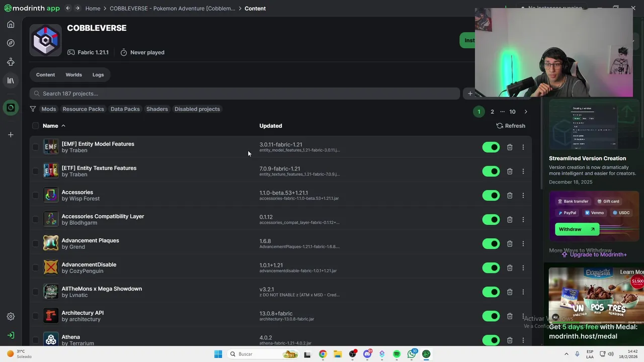Delete the AdvancementDisable mod

pos(510,267)
